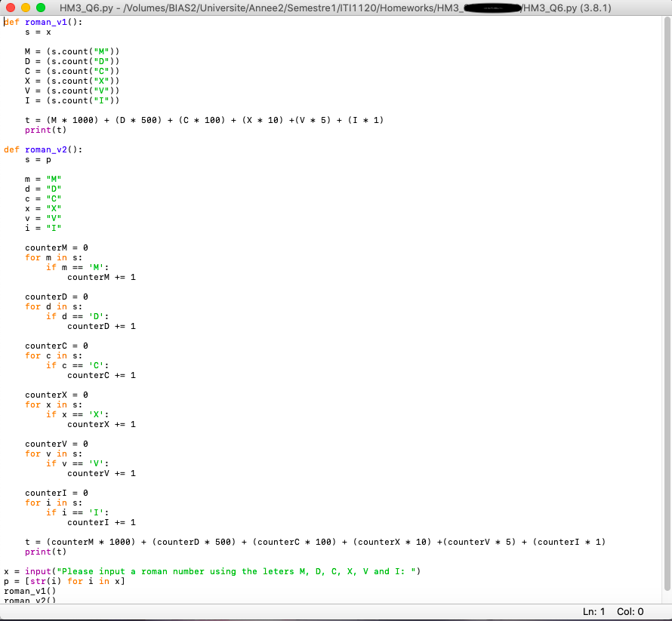Click the input prompt string line
The width and height of the screenshot is (672, 621).
(x=211, y=571)
